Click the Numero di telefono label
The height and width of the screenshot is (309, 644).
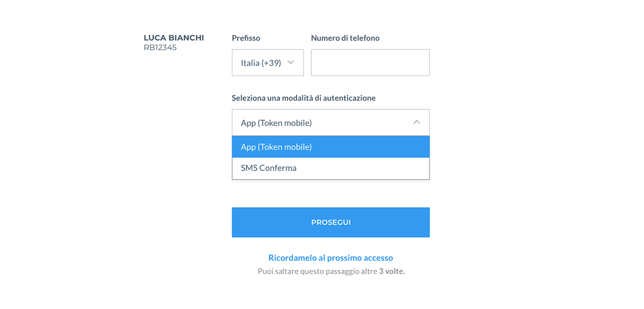[345, 38]
